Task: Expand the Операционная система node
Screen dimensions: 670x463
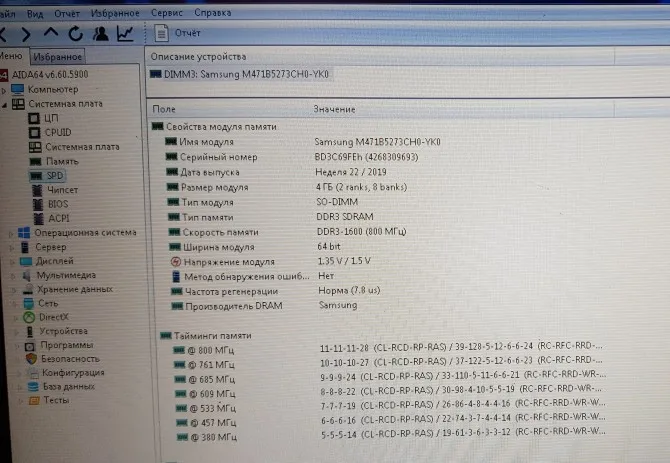Action: point(11,234)
